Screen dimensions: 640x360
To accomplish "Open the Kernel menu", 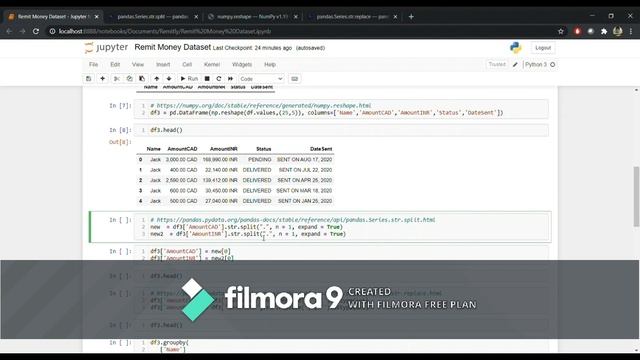I will click(x=212, y=64).
